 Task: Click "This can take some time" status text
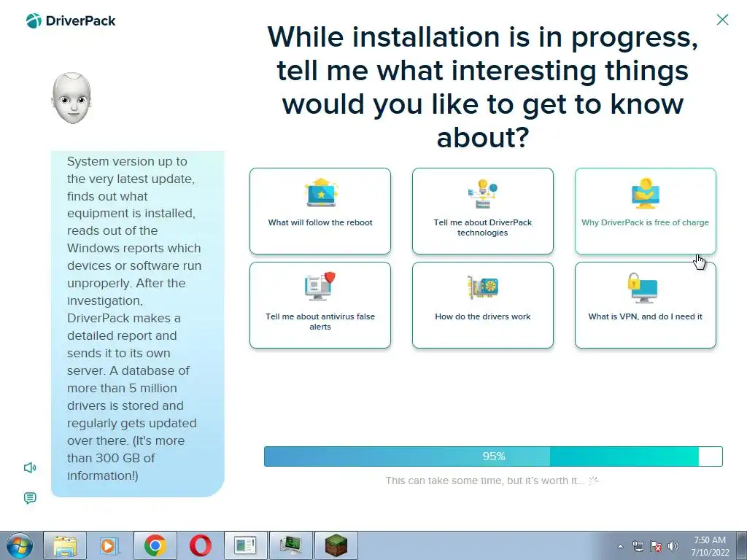click(484, 481)
